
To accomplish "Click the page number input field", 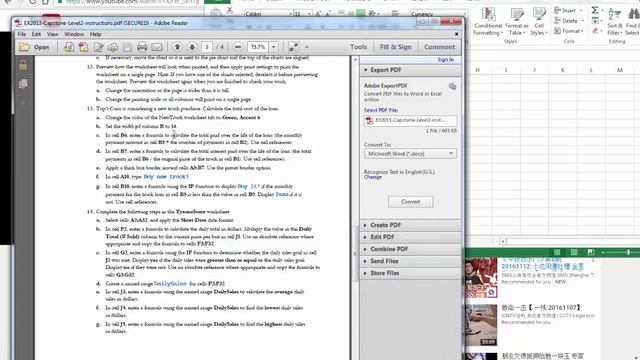I will pos(207,47).
